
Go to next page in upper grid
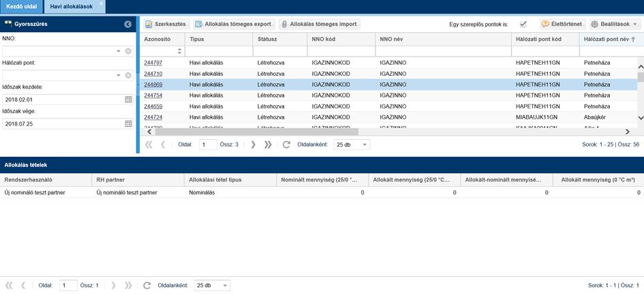(253, 145)
